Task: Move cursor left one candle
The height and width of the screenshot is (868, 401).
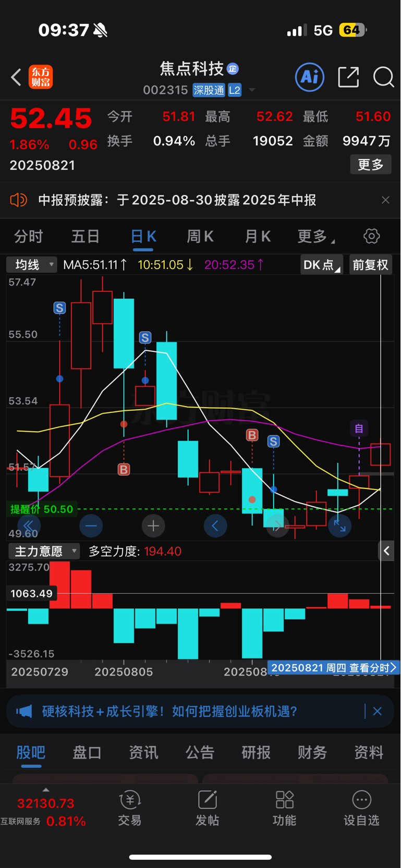Action: coord(215,526)
